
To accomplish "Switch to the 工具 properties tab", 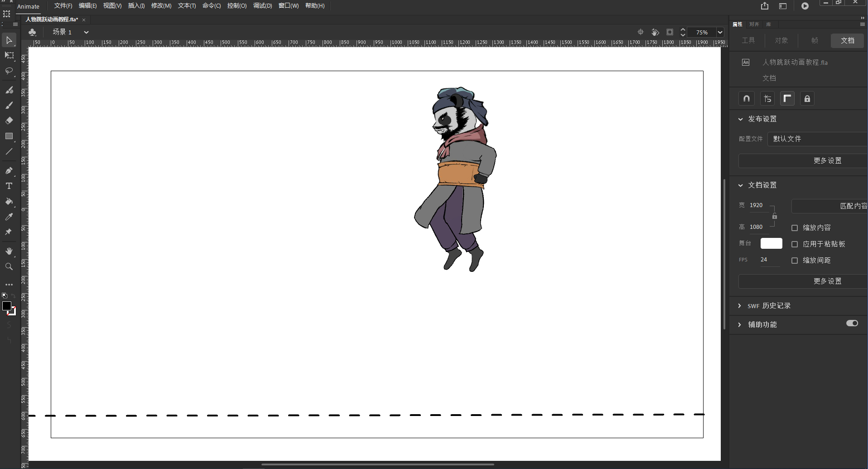I will (x=748, y=40).
